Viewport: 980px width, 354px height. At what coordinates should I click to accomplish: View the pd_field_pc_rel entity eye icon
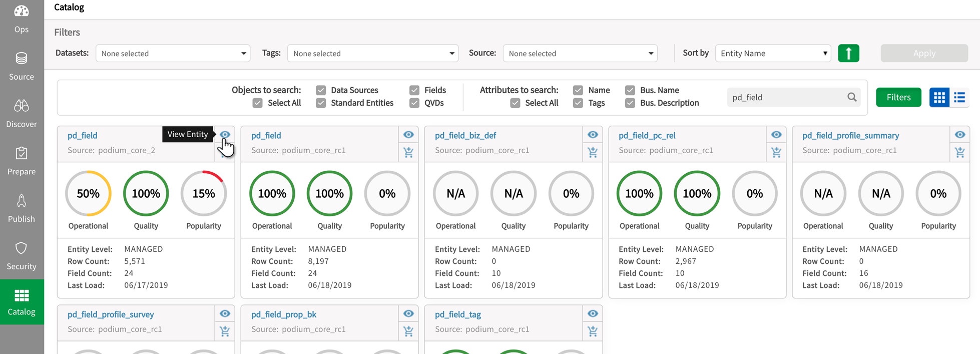coord(776,135)
